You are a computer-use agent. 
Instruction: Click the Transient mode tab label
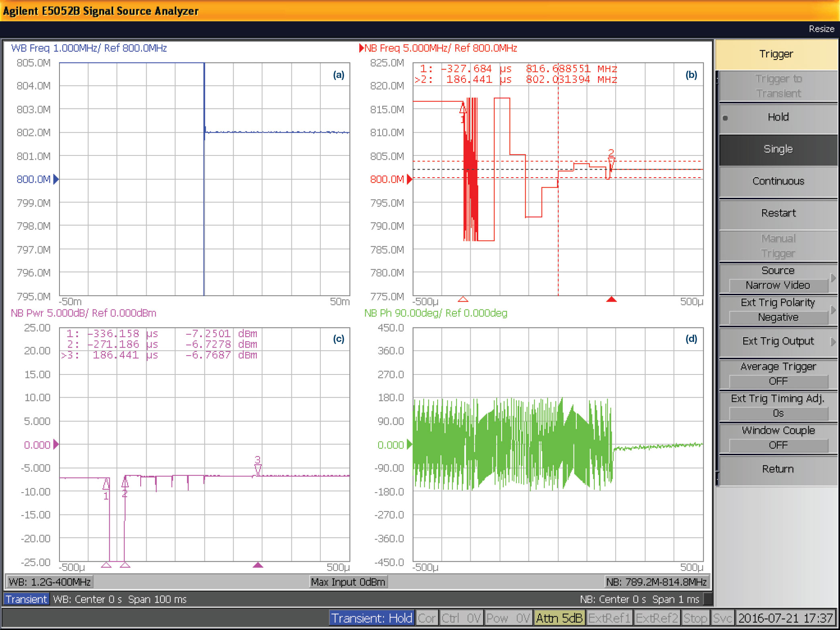(26, 599)
